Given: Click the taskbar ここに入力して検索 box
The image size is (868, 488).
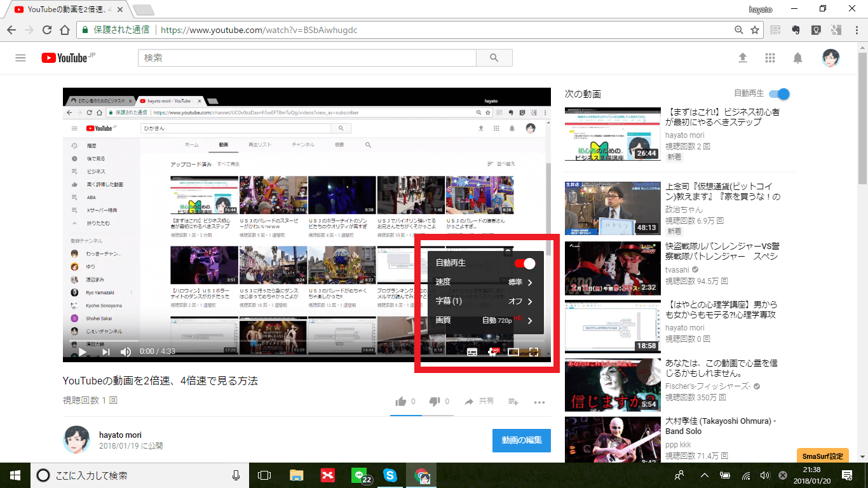Looking at the screenshot, I should click(141, 475).
